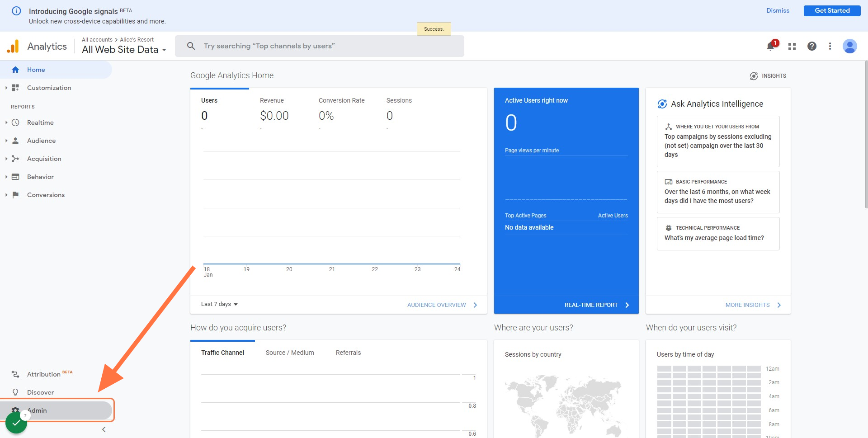Select the 'Top campaigns by sessions' question card
Viewport: 868px width, 438px height.
point(718,141)
